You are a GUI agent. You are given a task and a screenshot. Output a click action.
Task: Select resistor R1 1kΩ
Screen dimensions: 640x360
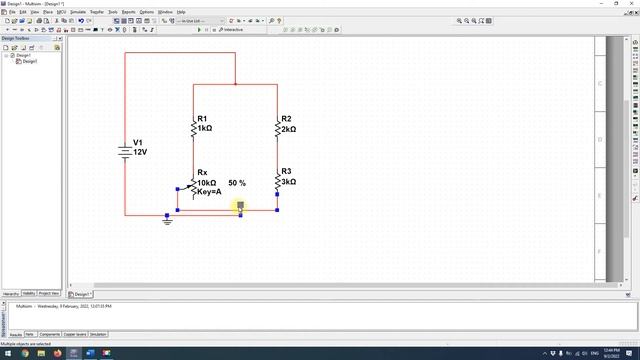coord(193,128)
